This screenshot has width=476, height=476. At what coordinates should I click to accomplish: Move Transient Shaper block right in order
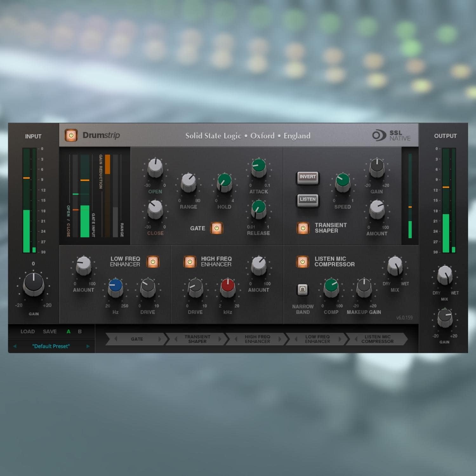pyautogui.click(x=220, y=339)
